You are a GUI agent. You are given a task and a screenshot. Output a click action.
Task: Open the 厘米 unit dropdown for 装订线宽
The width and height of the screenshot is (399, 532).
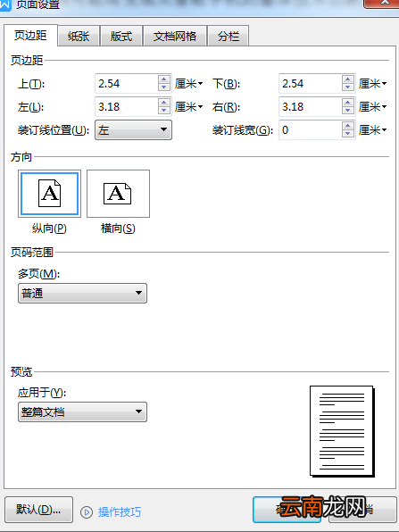point(373,130)
